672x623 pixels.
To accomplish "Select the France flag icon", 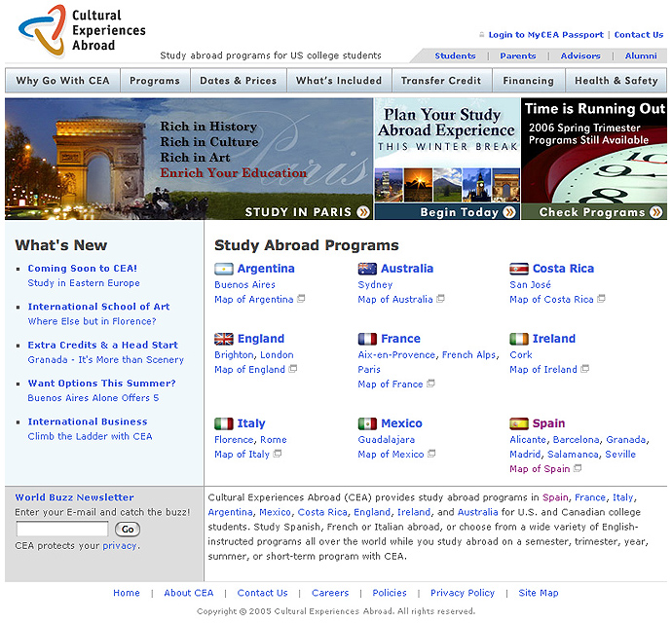I will point(367,340).
